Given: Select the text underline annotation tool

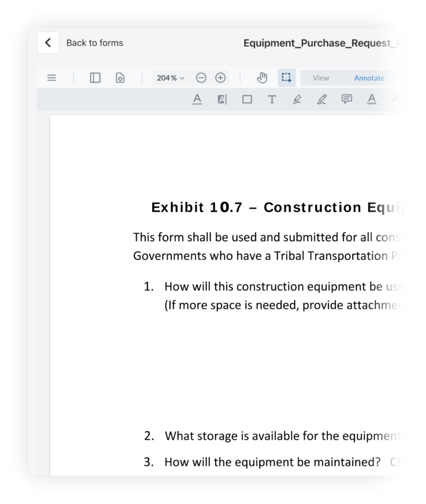Looking at the screenshot, I should (197, 99).
